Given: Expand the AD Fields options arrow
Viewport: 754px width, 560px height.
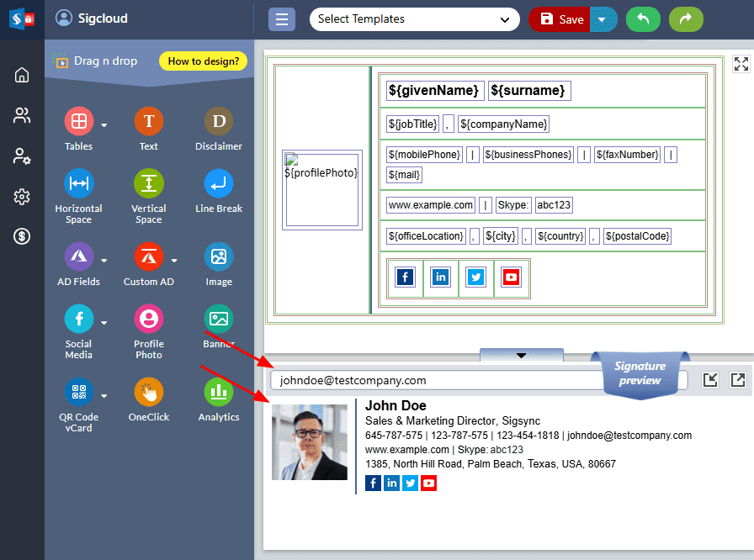Looking at the screenshot, I should click(104, 260).
